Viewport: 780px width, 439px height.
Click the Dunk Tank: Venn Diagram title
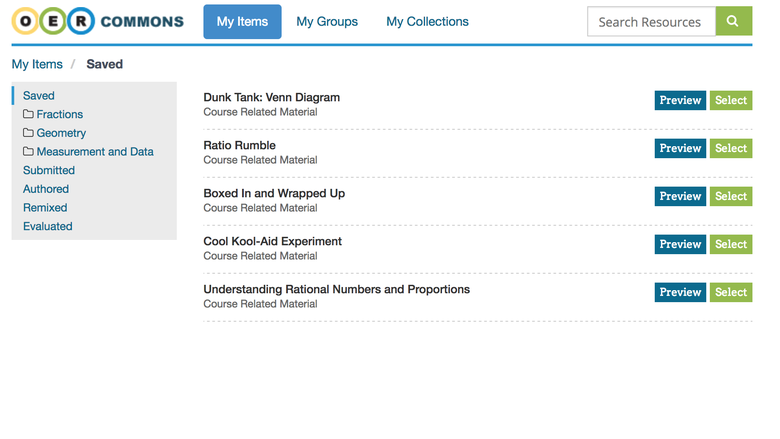272,97
